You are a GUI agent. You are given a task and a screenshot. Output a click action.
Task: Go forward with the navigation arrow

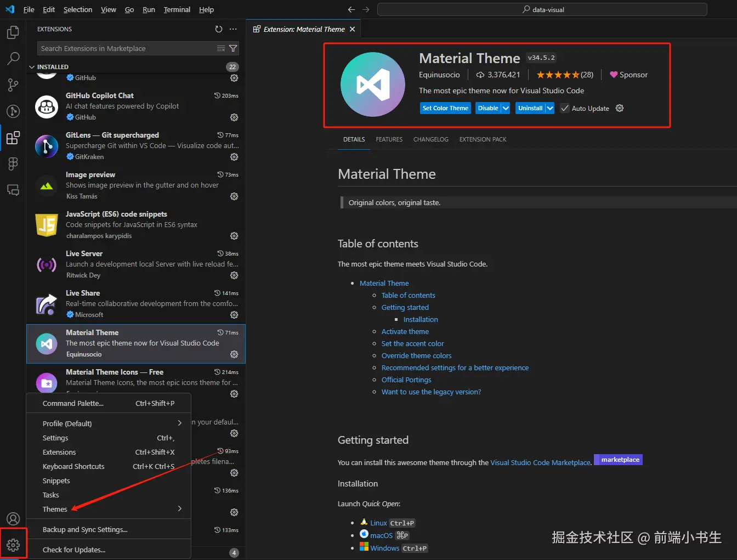click(x=366, y=9)
